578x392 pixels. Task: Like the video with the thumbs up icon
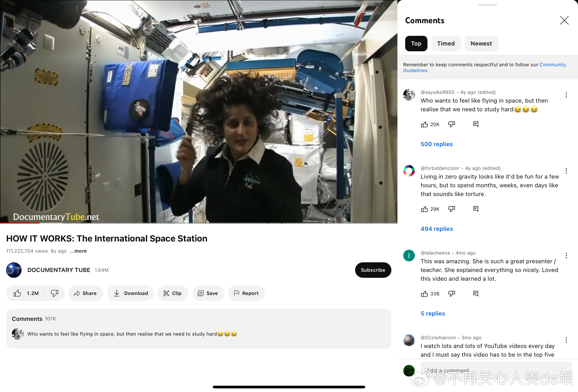click(17, 293)
